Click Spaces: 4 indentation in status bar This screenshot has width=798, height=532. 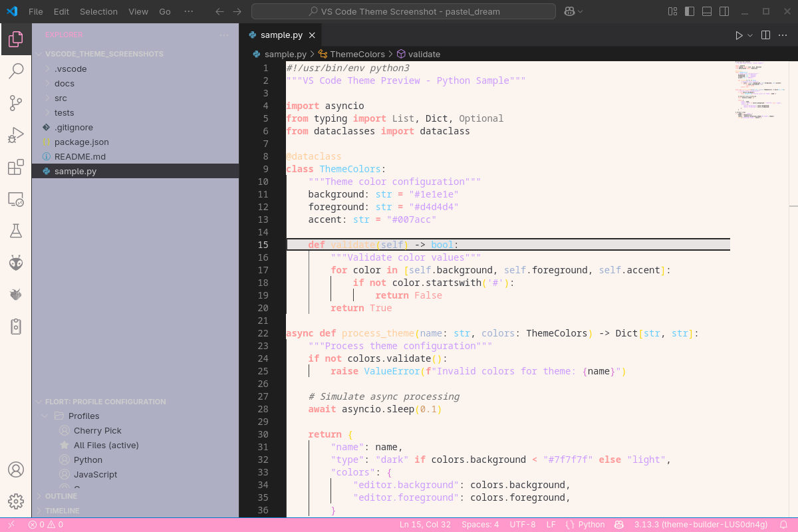coord(480,525)
